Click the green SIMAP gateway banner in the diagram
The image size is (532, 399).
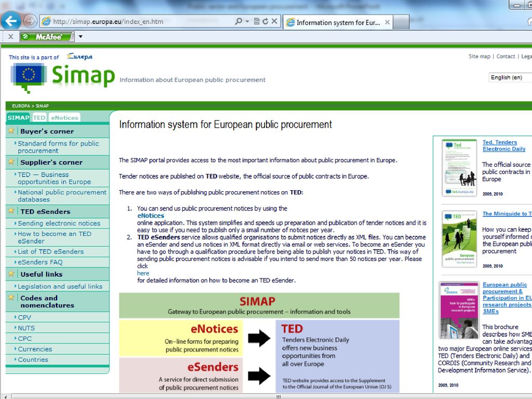tap(259, 305)
